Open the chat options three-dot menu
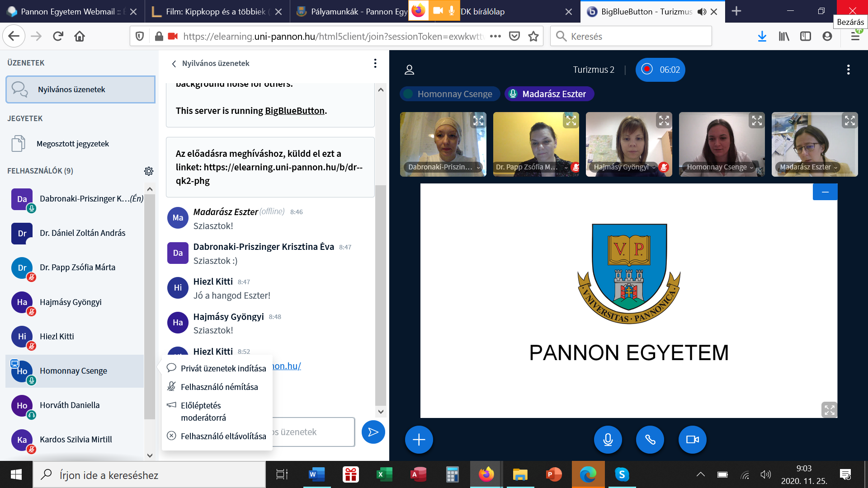 click(x=375, y=63)
